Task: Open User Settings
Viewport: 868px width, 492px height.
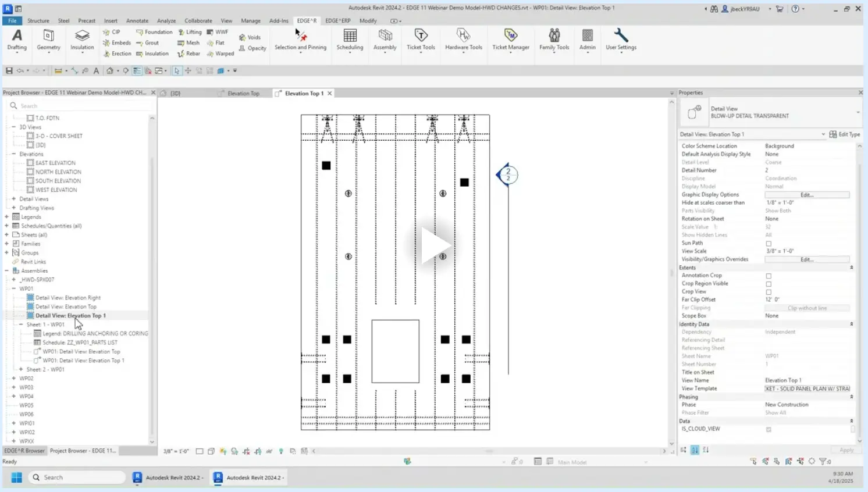Action: click(x=621, y=40)
